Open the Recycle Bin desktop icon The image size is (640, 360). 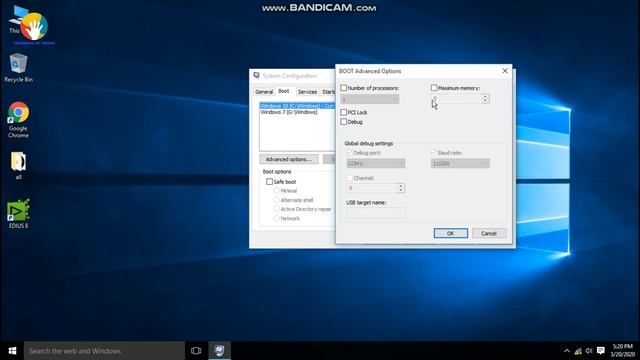(18, 68)
